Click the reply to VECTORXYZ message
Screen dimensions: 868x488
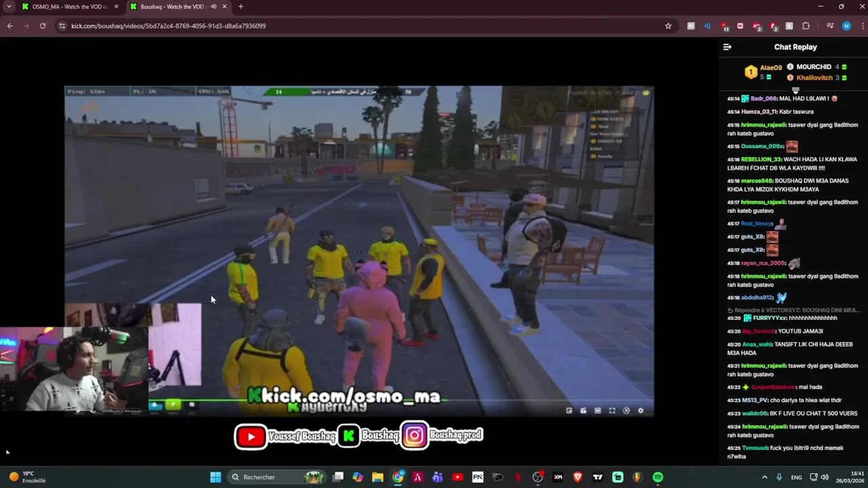(793, 310)
